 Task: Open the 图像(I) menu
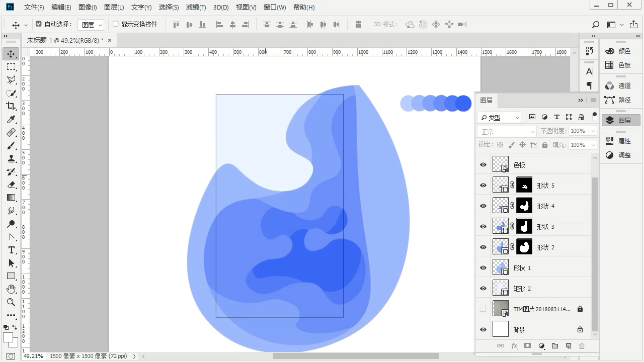88,8
